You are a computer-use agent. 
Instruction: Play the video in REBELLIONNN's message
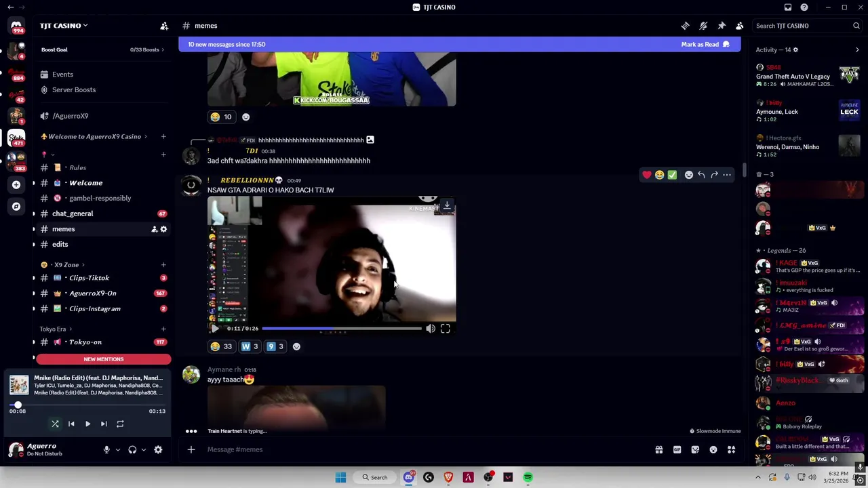215,329
